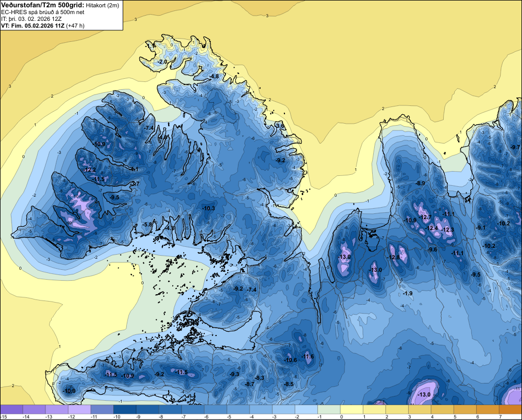
Task: Click the '-2.0' temperature label
Action: 162,62
